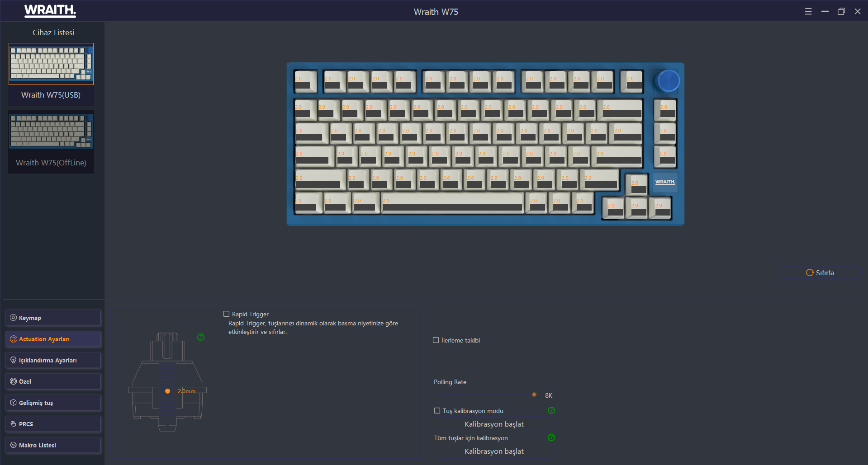Viewport: 868px width, 465px height.
Task: Click help icon next to Tuş kalibrasyon modu
Action: (x=551, y=410)
